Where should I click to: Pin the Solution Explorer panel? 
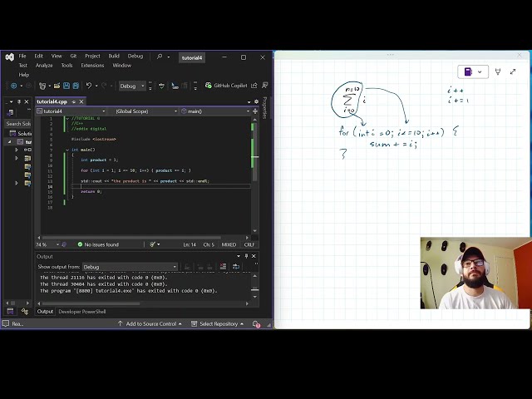(x=19, y=101)
